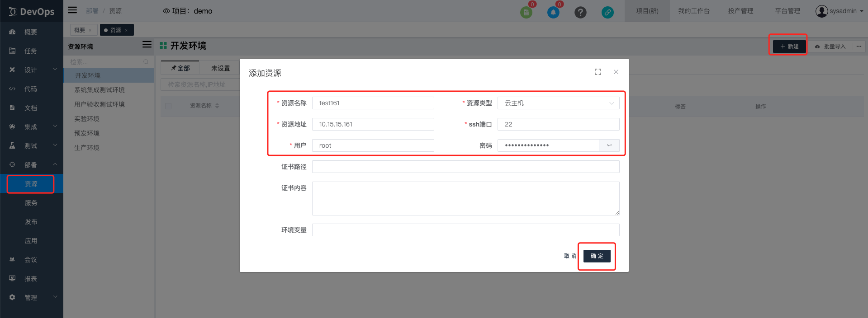868x318 pixels.
Task: Open the blue bell notifications icon
Action: click(553, 12)
